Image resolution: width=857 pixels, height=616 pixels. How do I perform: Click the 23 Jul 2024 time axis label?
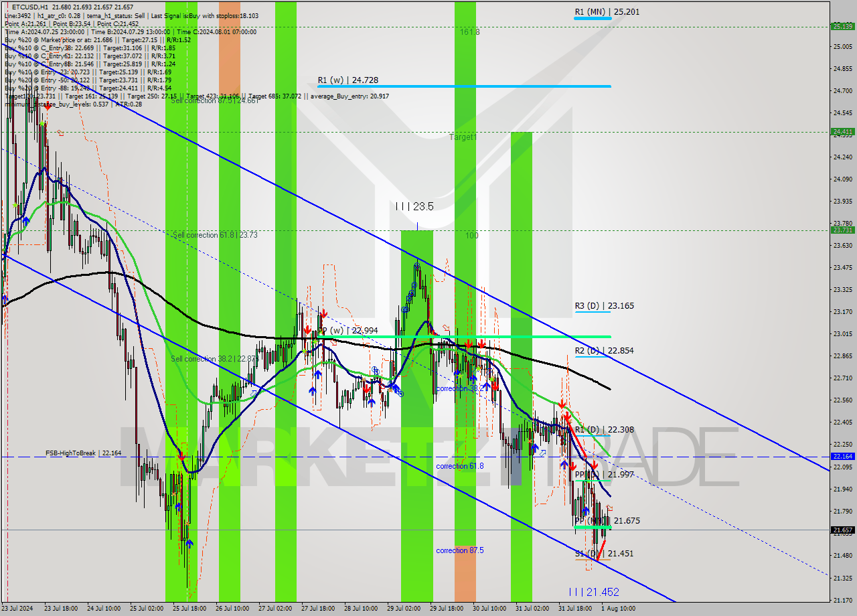coord(17,609)
